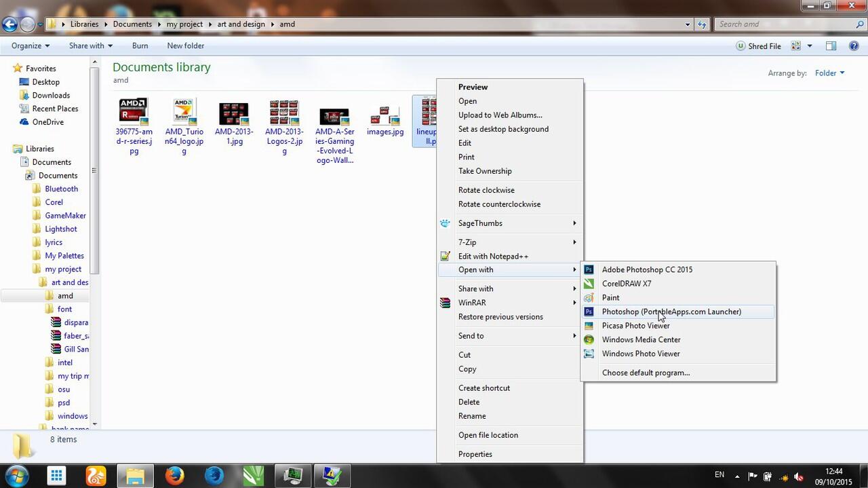Click the Windows Start orb
The height and width of the screenshot is (488, 868).
(x=16, y=475)
